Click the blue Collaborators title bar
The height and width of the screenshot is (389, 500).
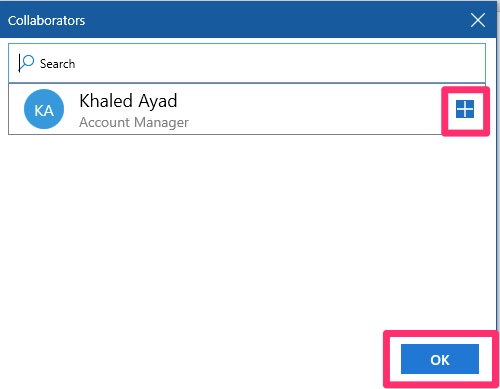[x=248, y=19]
